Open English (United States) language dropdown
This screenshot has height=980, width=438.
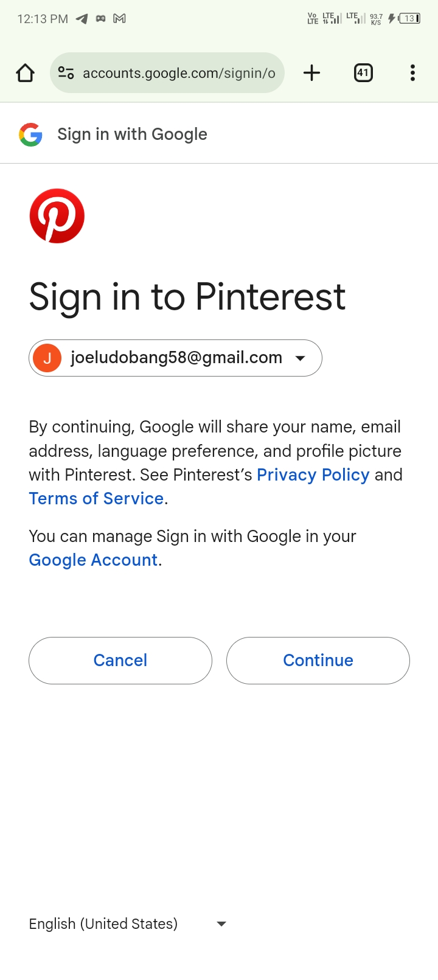click(x=128, y=923)
